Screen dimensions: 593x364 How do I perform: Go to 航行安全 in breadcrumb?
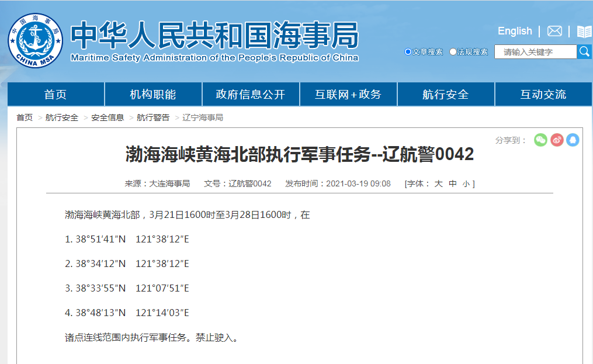coord(62,117)
